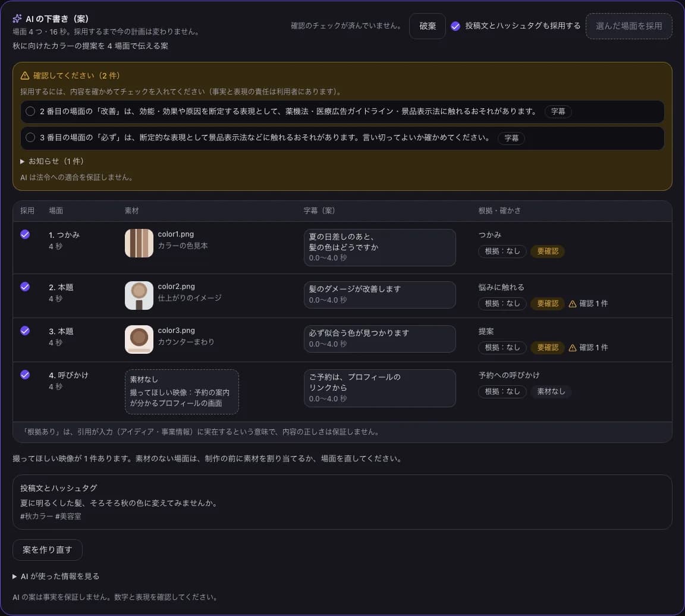Uncheck adoption for scene 4. 呼びかけ

(x=25, y=375)
